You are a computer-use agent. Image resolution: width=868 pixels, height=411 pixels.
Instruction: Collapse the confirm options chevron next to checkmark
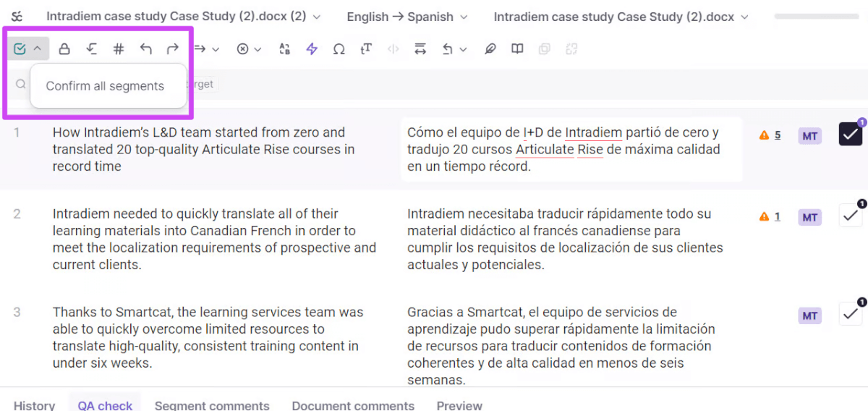37,49
